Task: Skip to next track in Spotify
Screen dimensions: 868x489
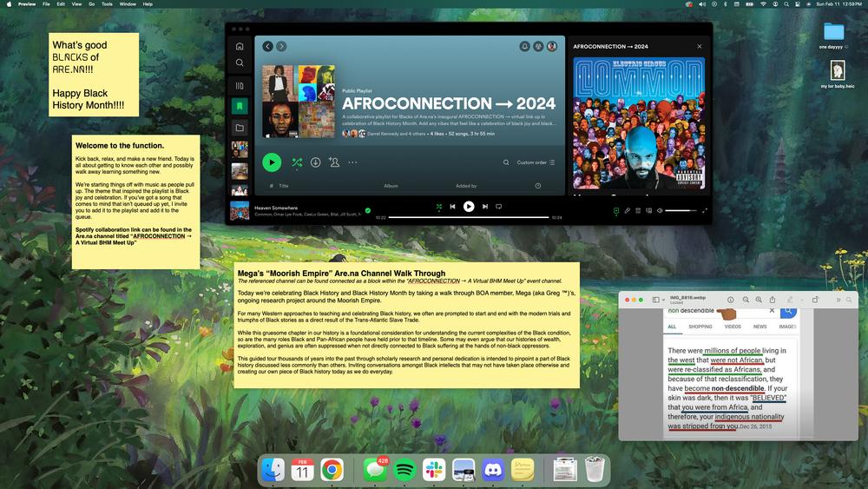Action: pos(485,207)
